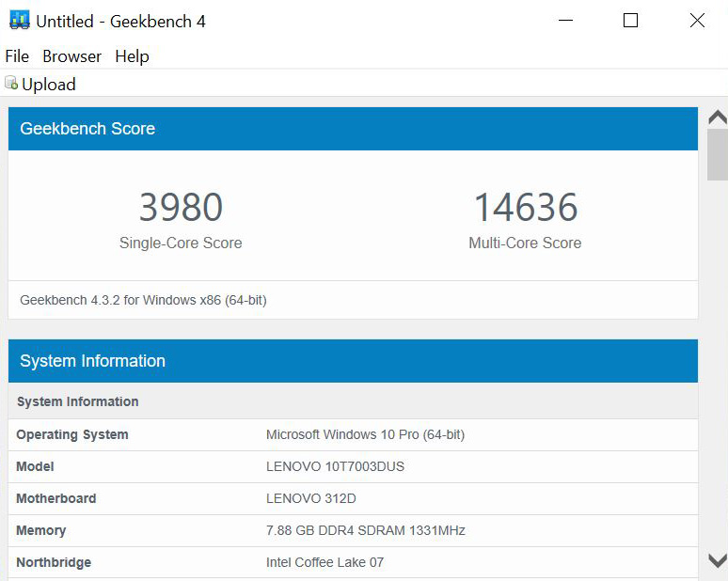Click Microsoft Windows 10 Pro value
This screenshot has width=728, height=581.
[365, 435]
